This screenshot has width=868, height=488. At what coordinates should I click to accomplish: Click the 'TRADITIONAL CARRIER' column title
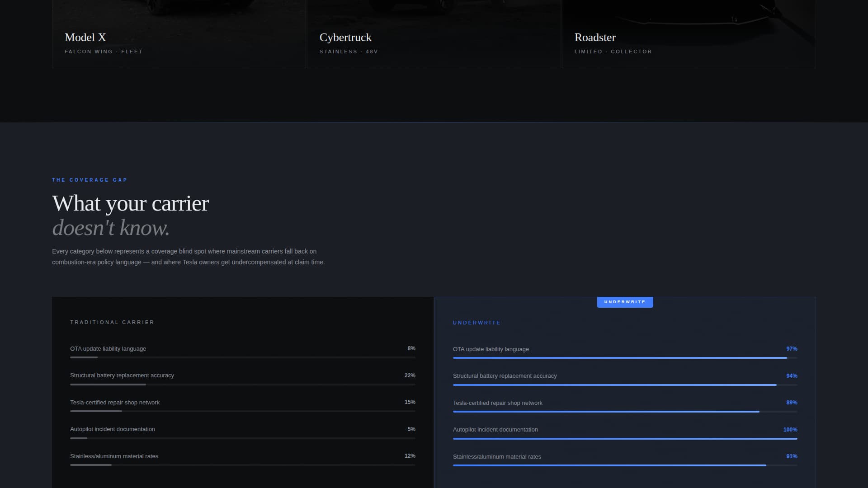point(112,322)
